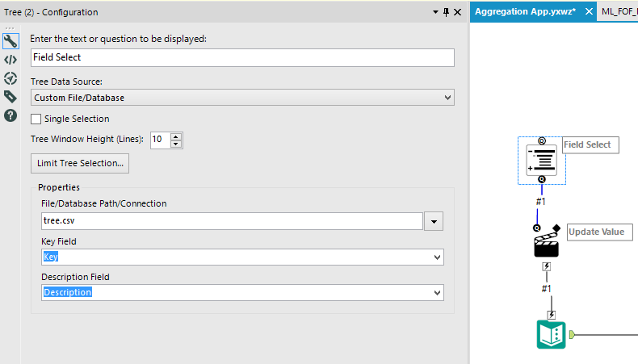638x364 pixels.
Task: Pin the Configuration panel
Action: [446, 12]
